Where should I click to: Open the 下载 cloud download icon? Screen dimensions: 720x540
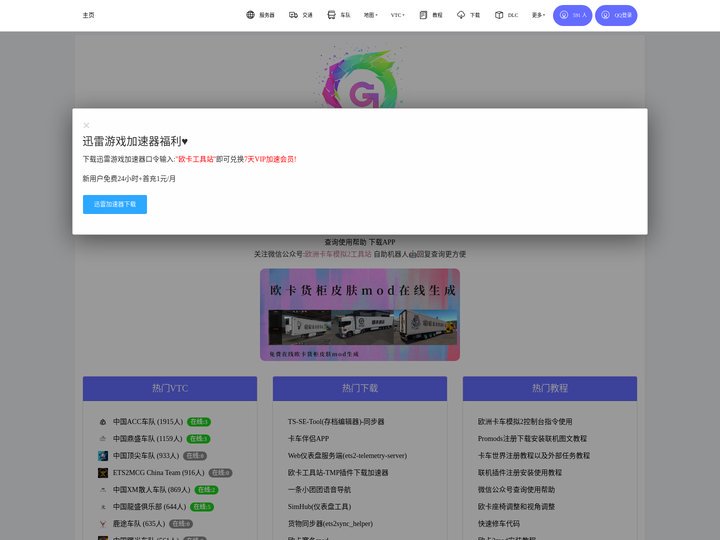pos(461,15)
